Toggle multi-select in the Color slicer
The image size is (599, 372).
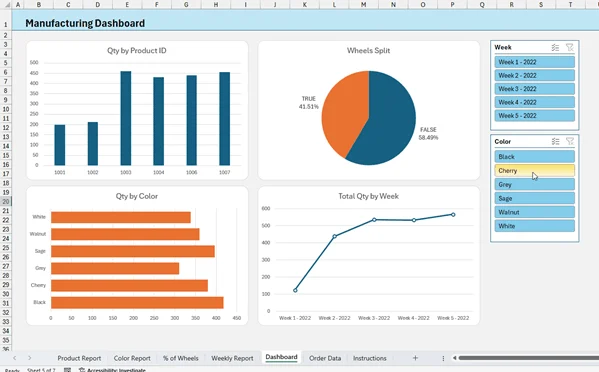(555, 141)
